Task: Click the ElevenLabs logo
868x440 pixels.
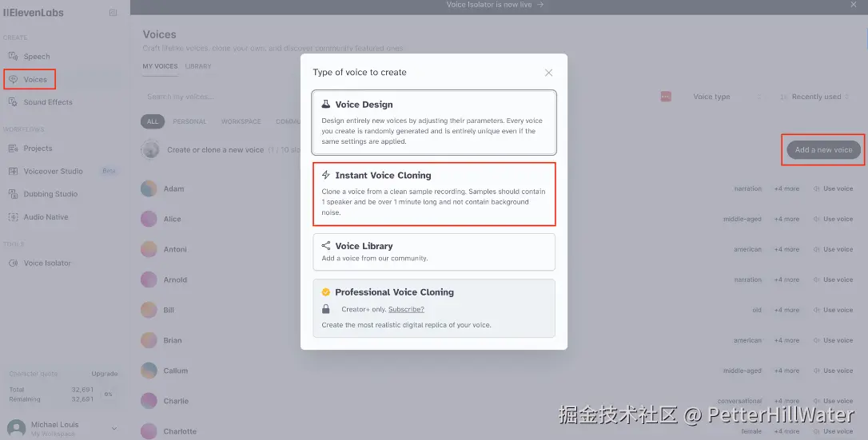Action: [x=34, y=12]
